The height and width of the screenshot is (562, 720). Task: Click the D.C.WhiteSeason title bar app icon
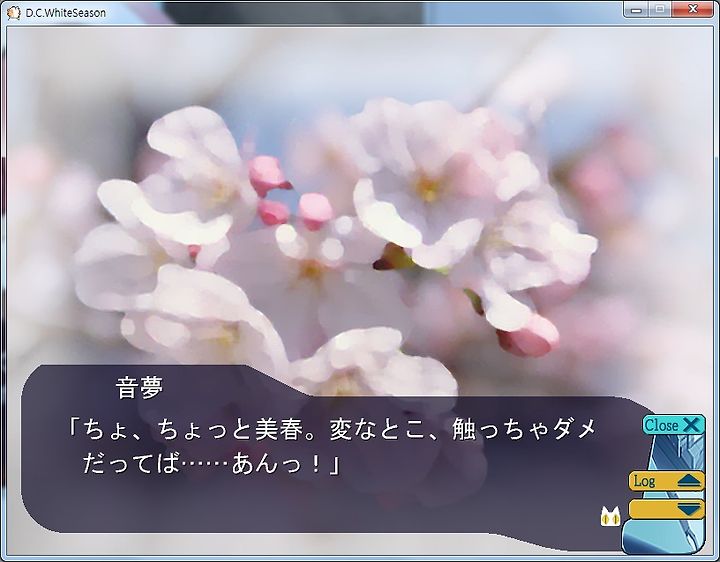click(x=13, y=13)
